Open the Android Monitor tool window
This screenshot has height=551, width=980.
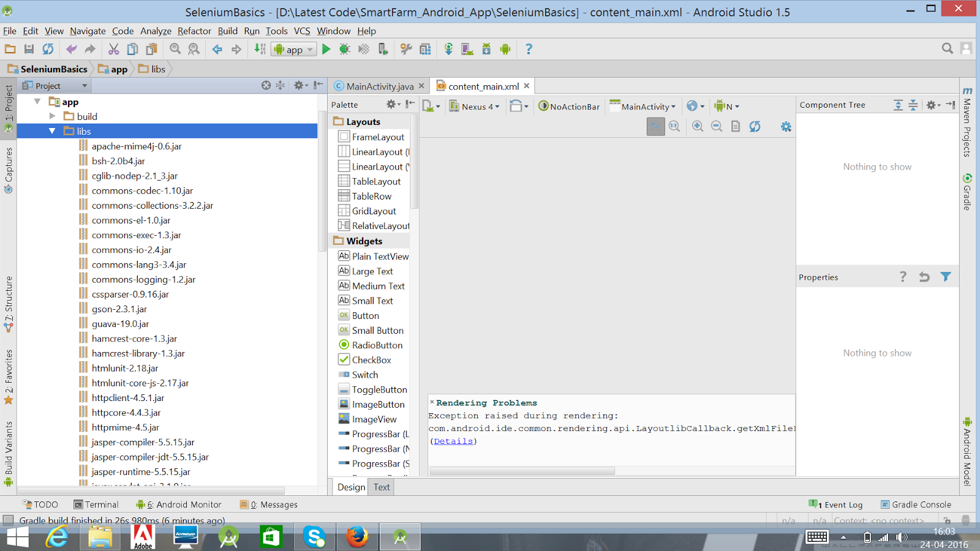click(179, 504)
